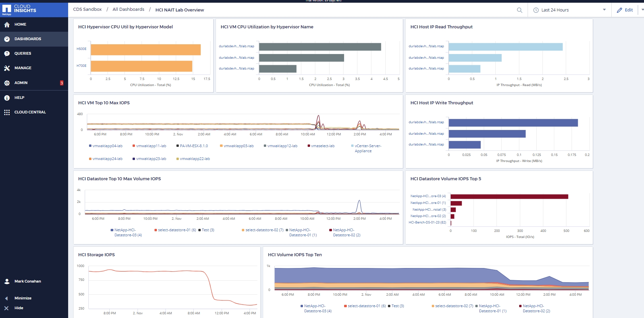The image size is (644, 318).
Task: Click the 'HCI Datastore Volume IOPS Top 5' title
Action: 446,179
